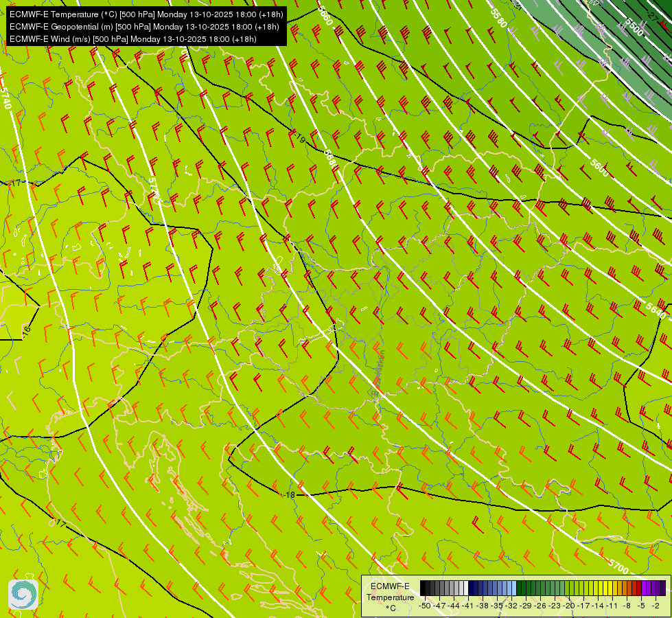This screenshot has width=672, height=618.
Task: Click the 5720 geopotential contour label
Action: click(x=154, y=189)
